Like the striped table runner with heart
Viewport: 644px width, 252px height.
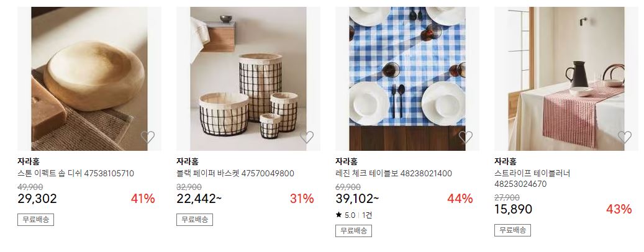point(624,137)
